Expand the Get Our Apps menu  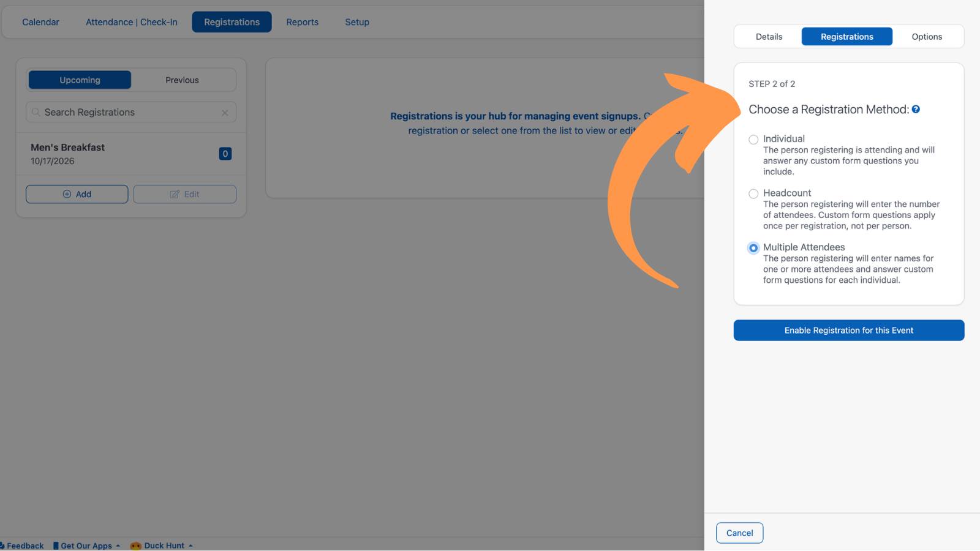point(86,545)
